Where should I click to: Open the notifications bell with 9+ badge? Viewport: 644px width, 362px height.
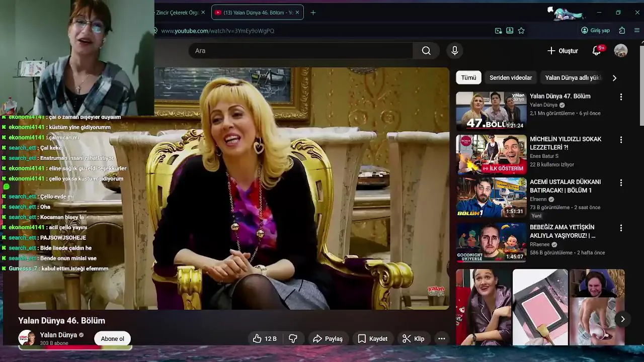[x=597, y=50]
